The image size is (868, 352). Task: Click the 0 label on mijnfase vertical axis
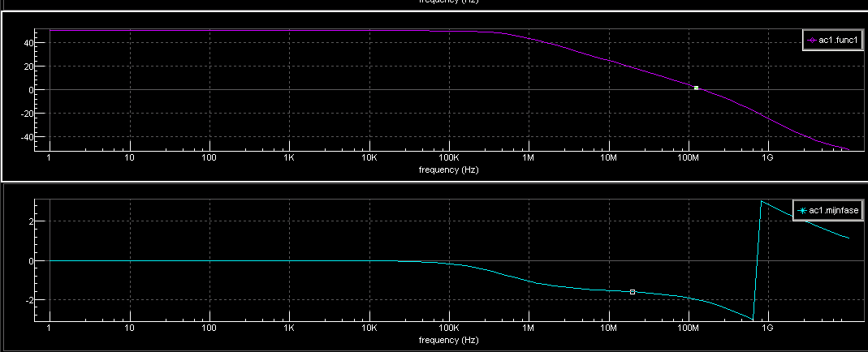pos(29,261)
